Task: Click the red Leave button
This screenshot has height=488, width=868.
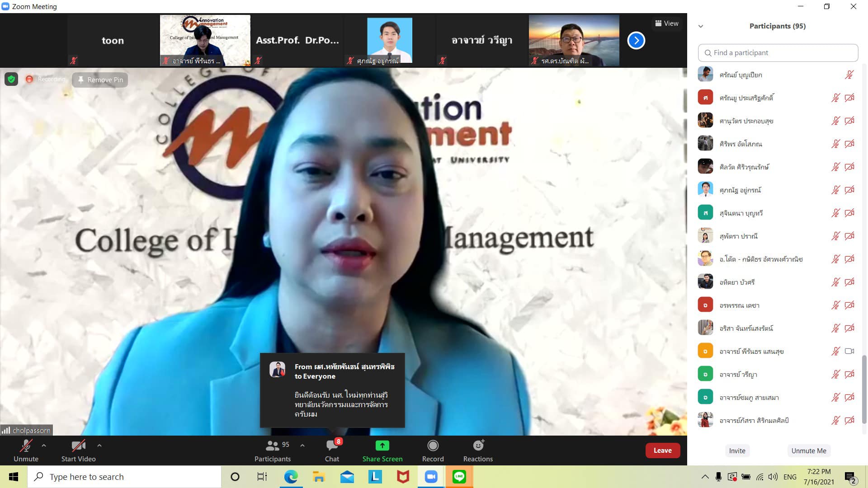Action: point(662,450)
